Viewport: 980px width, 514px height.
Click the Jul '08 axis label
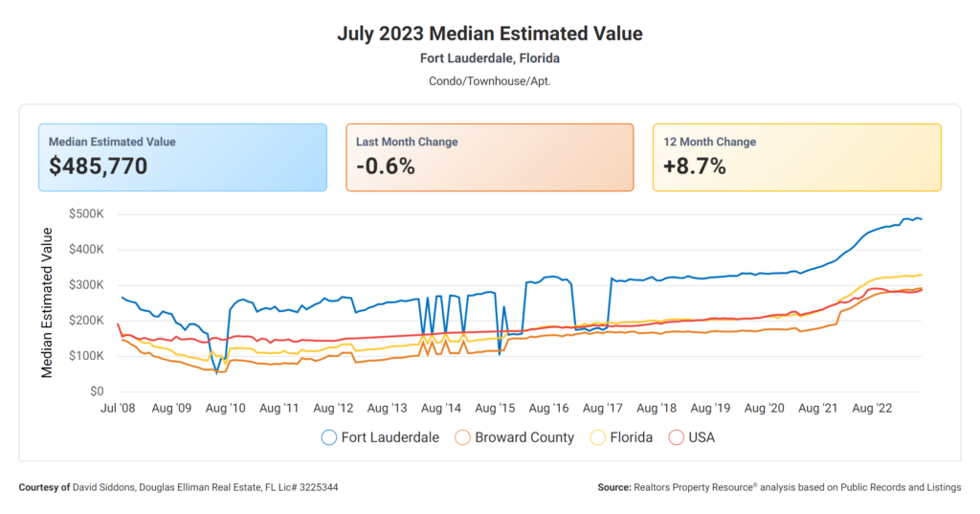tap(118, 409)
